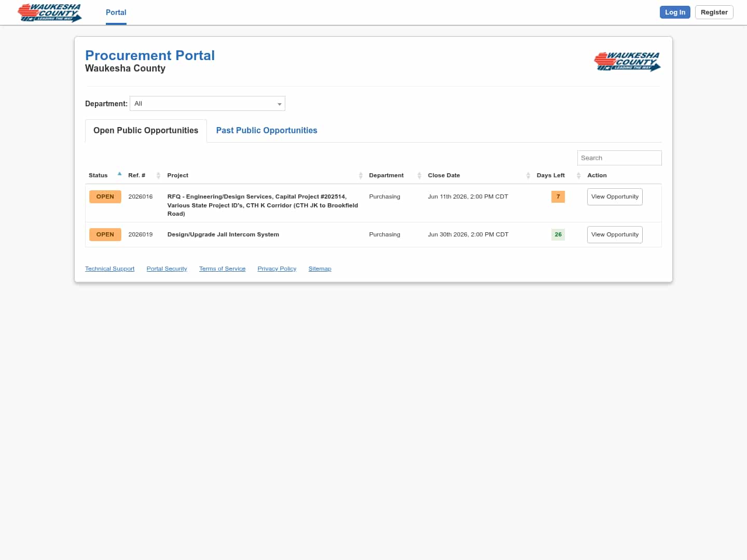This screenshot has height=560, width=747.
Task: Select the Open Public Opportunities tab
Action: (146, 131)
